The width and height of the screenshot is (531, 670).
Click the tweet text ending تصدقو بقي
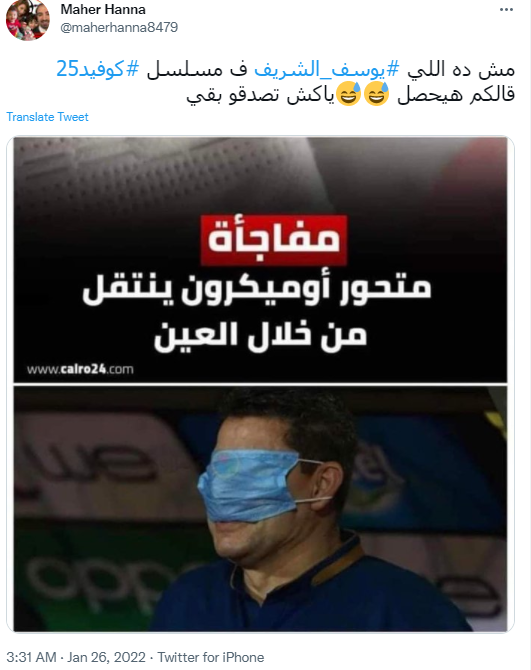pyautogui.click(x=285, y=82)
